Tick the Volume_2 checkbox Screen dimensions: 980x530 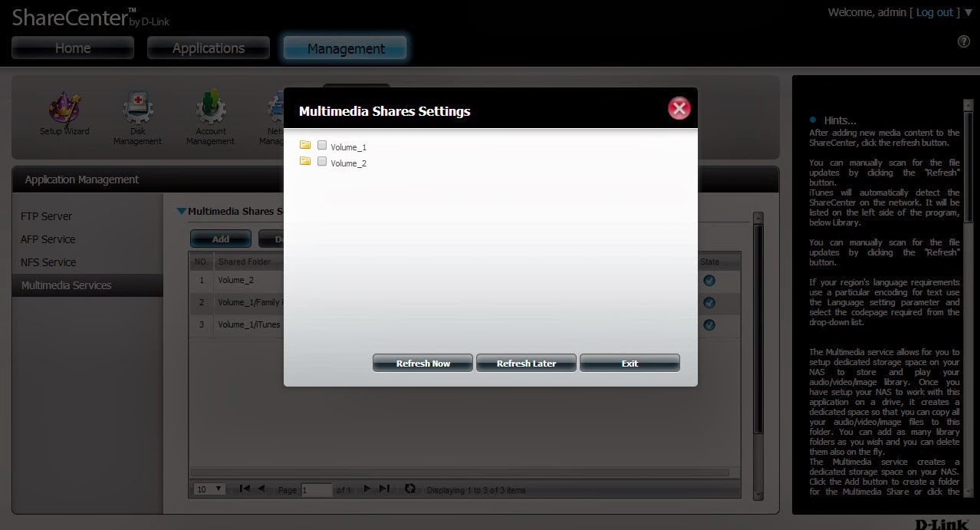click(x=322, y=162)
